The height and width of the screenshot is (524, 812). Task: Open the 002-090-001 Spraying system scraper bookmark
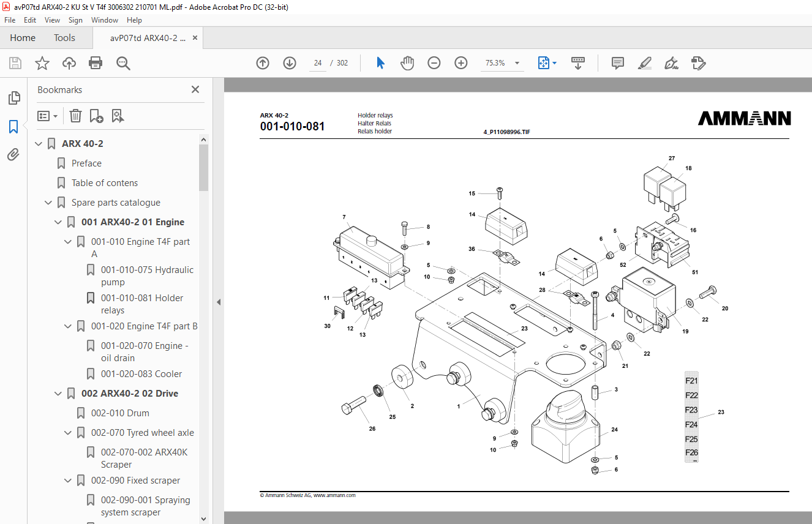click(146, 506)
